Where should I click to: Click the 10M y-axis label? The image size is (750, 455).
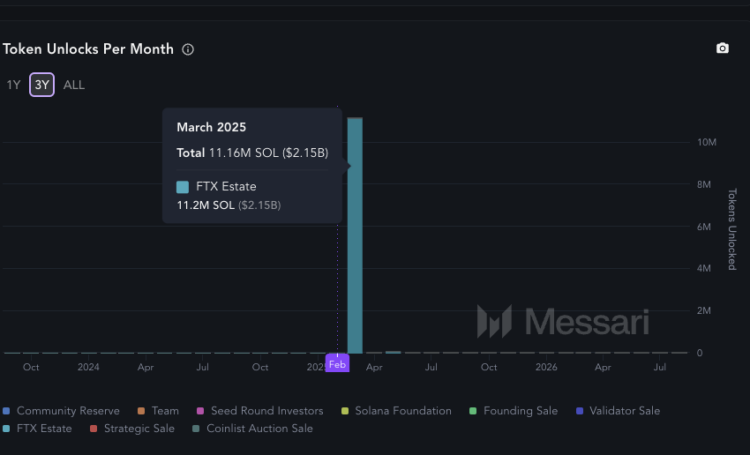(707, 143)
